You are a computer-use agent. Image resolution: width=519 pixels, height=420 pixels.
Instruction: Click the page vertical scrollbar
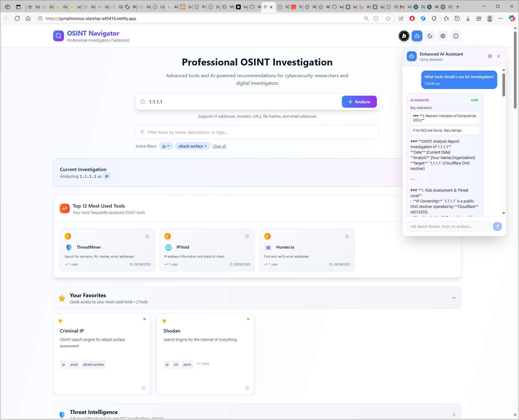tap(515, 69)
